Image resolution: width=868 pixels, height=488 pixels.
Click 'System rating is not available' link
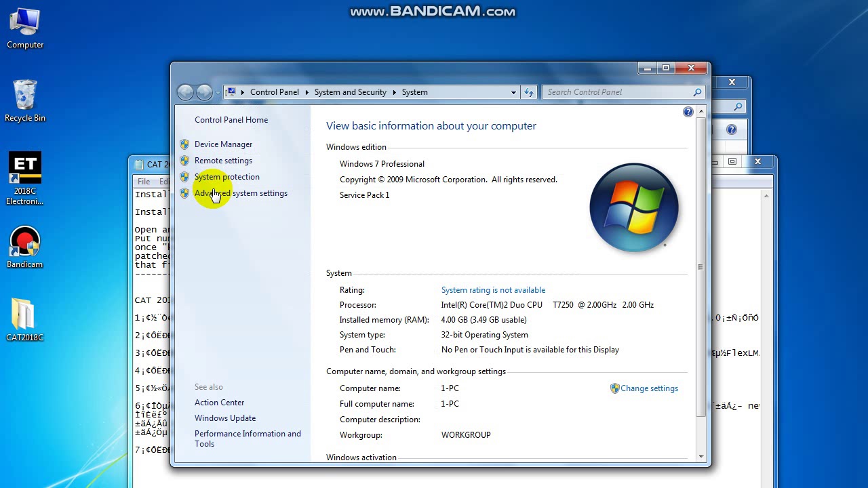pyautogui.click(x=493, y=290)
